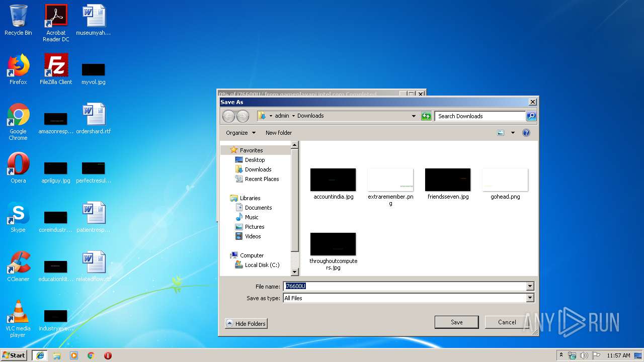Expand the view options dropdown arrow

coord(513,133)
